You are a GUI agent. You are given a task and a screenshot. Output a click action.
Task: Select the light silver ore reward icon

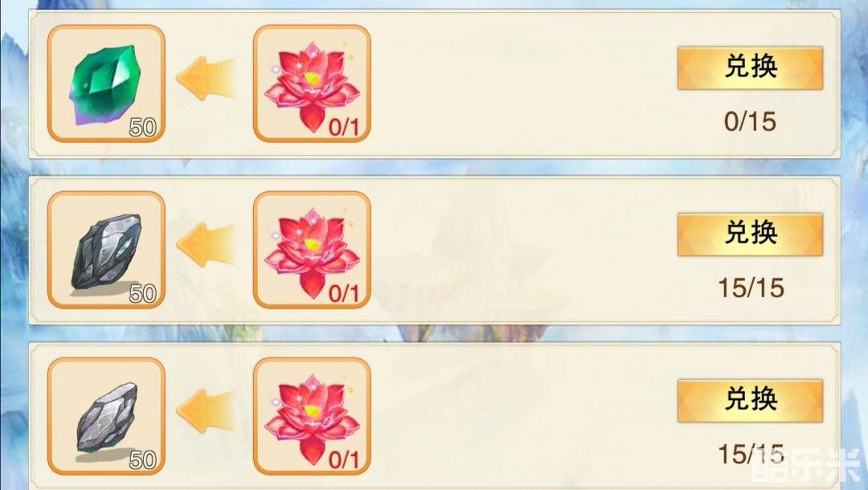[106, 416]
